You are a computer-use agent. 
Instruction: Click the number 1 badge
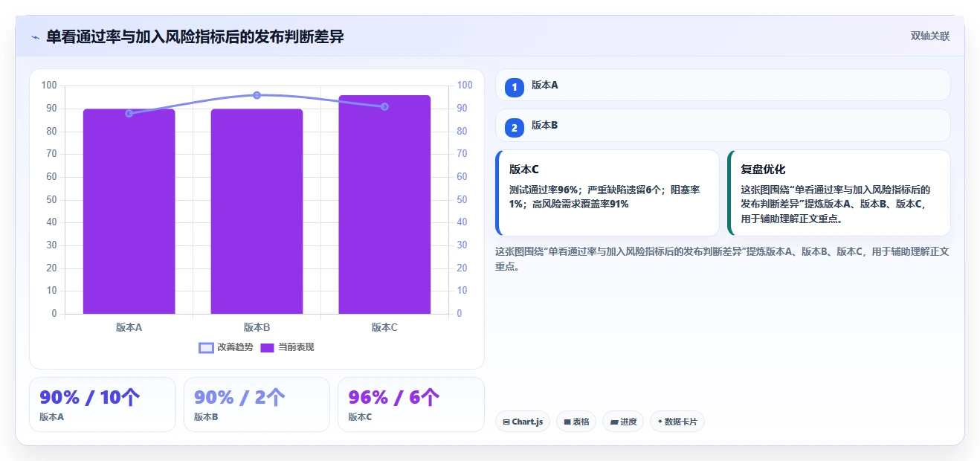[514, 87]
